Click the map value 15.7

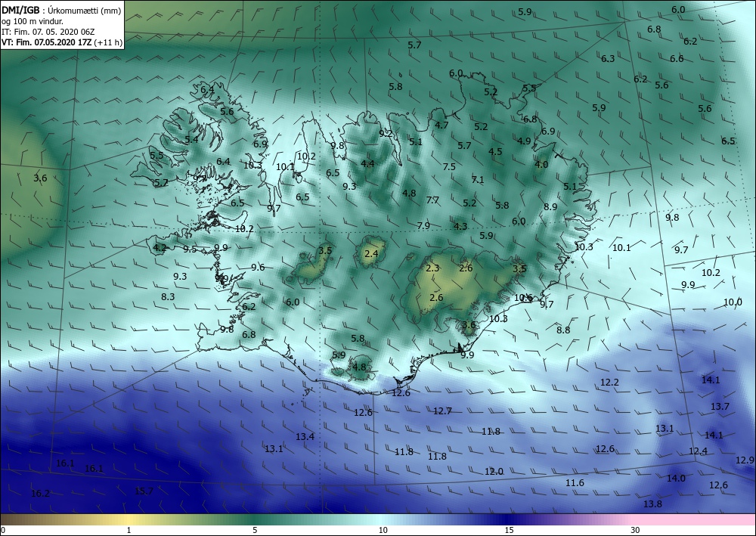144,491
